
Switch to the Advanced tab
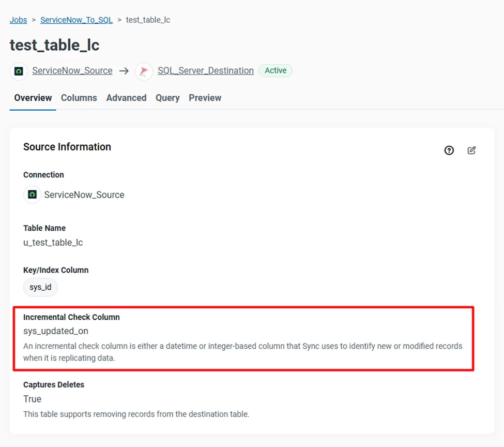[126, 98]
